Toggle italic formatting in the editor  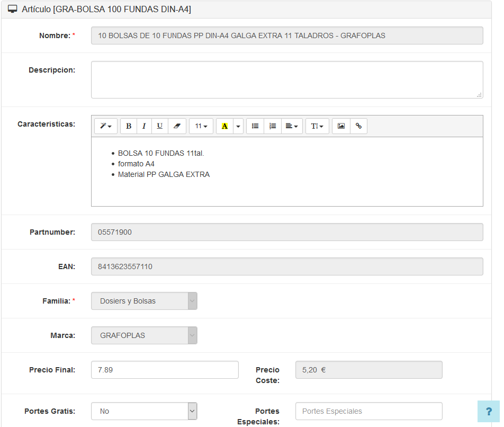144,126
